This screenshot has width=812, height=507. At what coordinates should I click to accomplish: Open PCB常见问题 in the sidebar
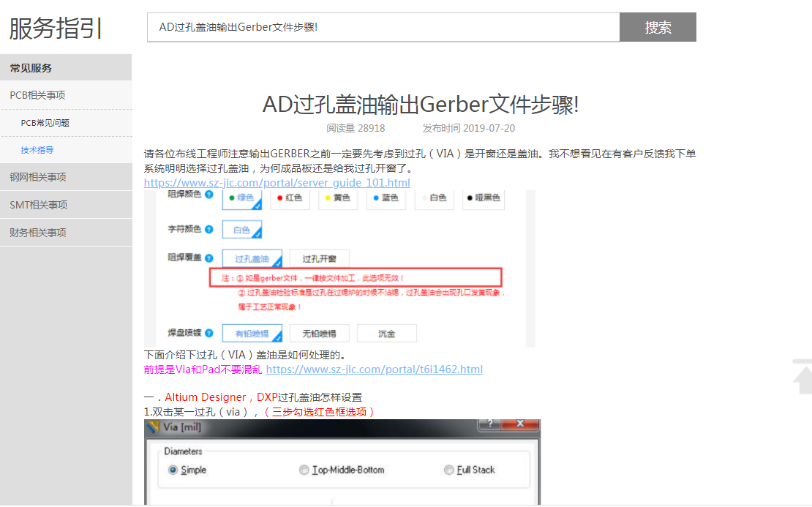coord(45,123)
